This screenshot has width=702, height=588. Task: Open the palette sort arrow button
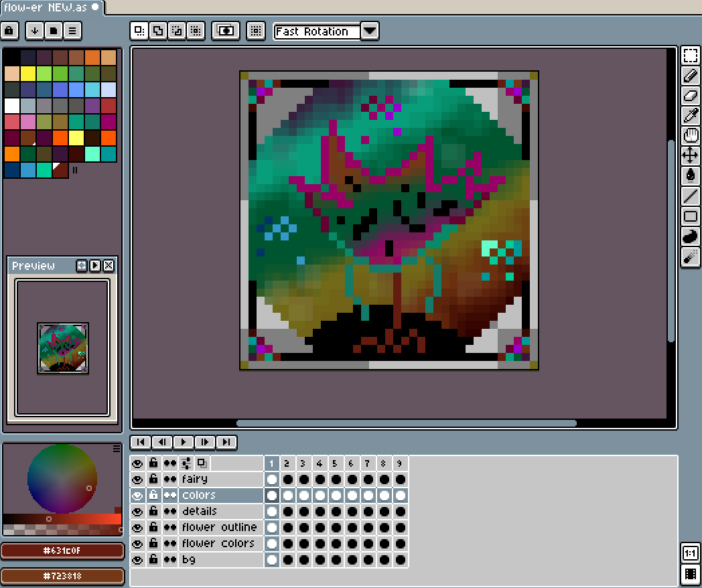[34, 30]
